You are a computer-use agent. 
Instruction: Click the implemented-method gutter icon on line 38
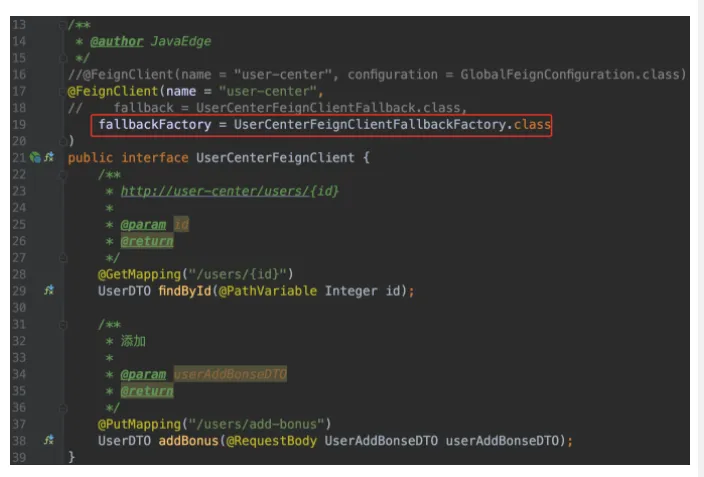click(x=49, y=440)
